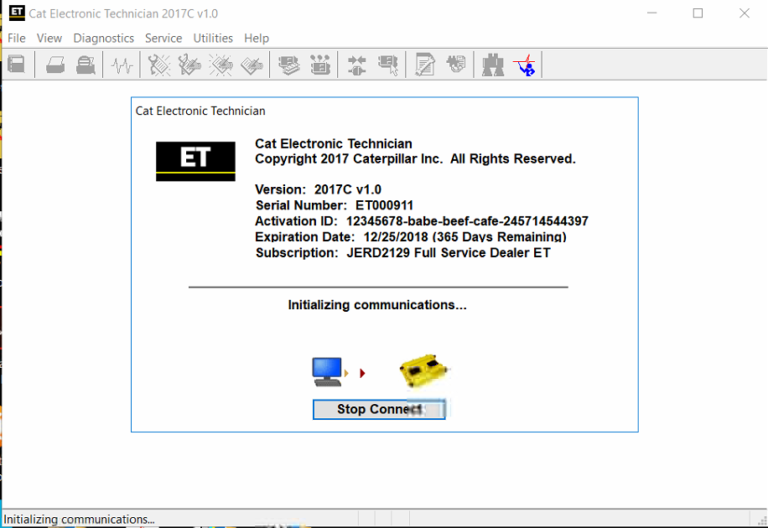Click the Print Preview toolbar icon

pos(85,65)
